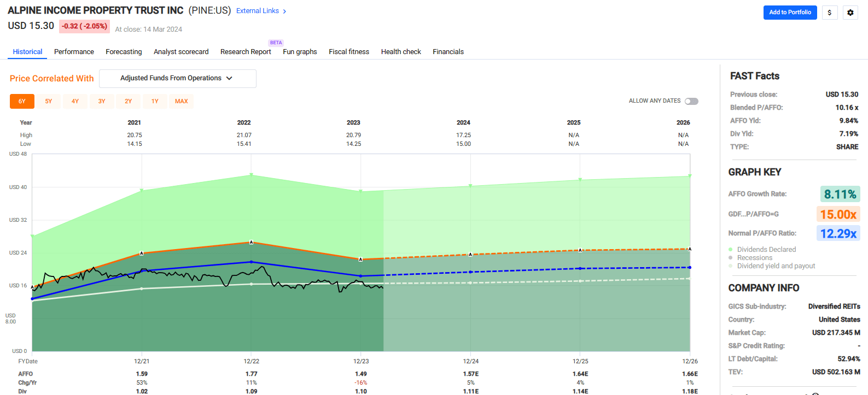The image size is (868, 395).
Task: Open the settings gear icon
Action: pos(850,13)
